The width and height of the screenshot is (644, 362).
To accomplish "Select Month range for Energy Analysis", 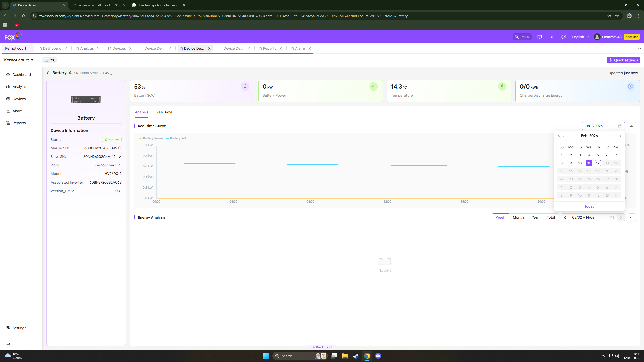I will (x=518, y=217).
